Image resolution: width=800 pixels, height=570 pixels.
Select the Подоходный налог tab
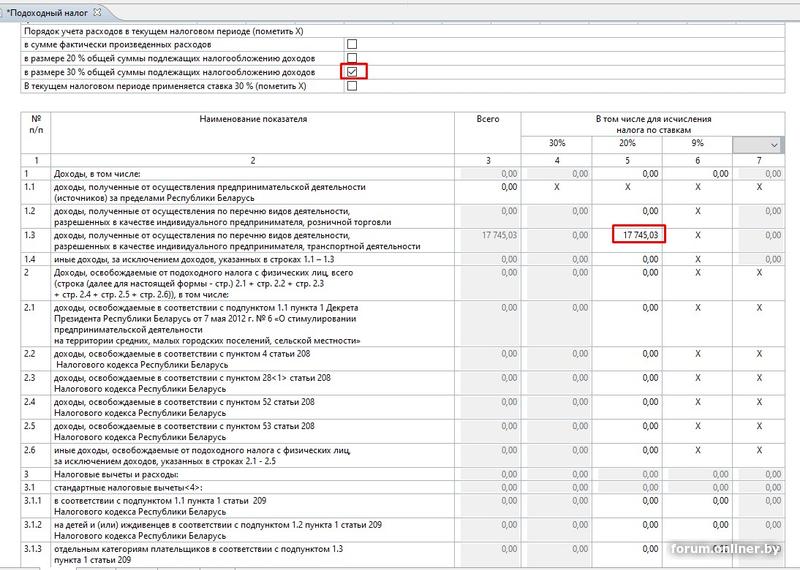48,11
